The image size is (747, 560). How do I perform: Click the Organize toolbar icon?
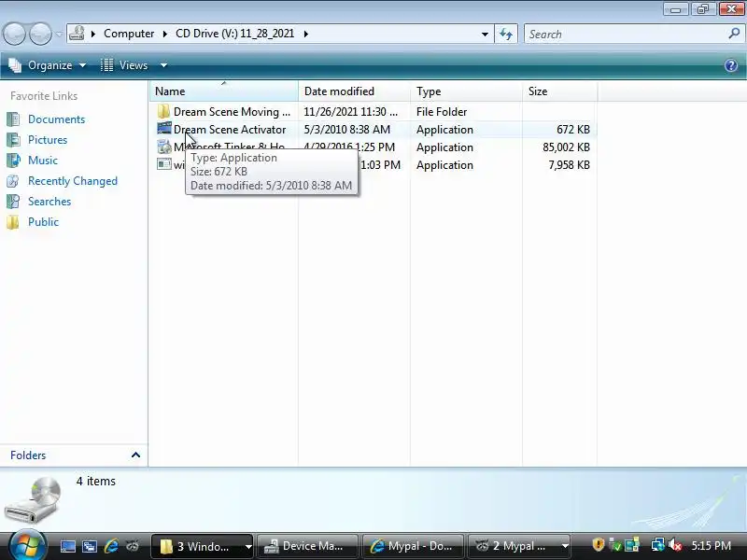point(15,65)
